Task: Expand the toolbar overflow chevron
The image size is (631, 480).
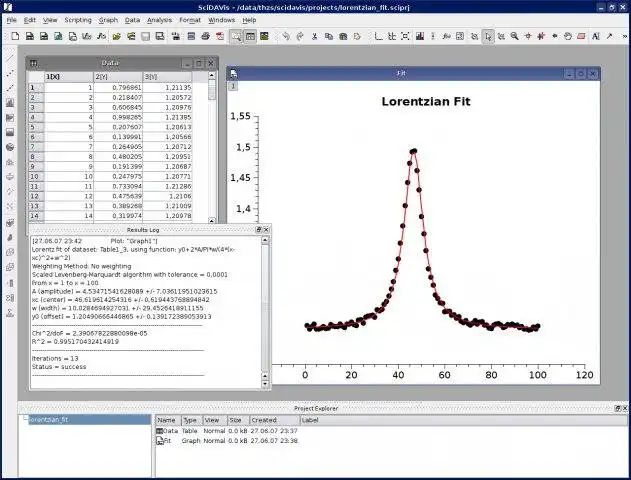Action: [x=625, y=36]
